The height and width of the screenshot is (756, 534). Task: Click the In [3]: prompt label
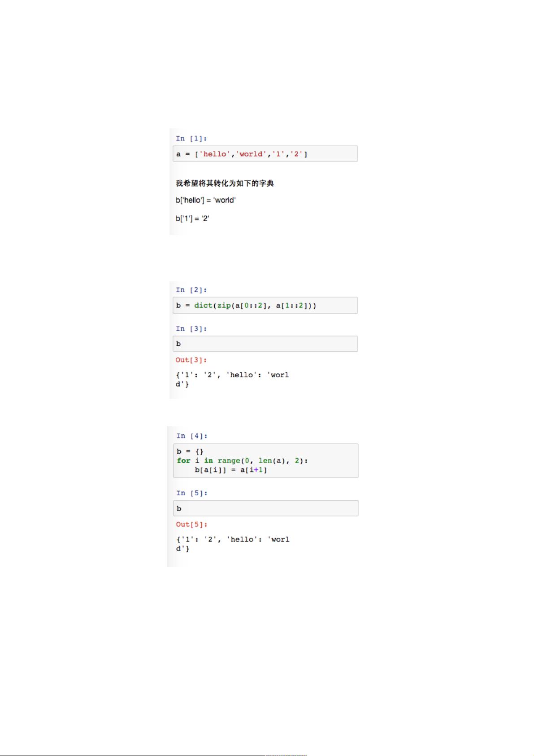(191, 329)
